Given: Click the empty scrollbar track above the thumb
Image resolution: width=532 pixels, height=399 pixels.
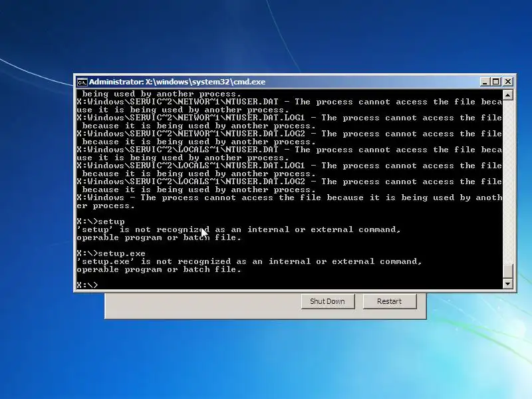Looking at the screenshot, I should point(507,182).
